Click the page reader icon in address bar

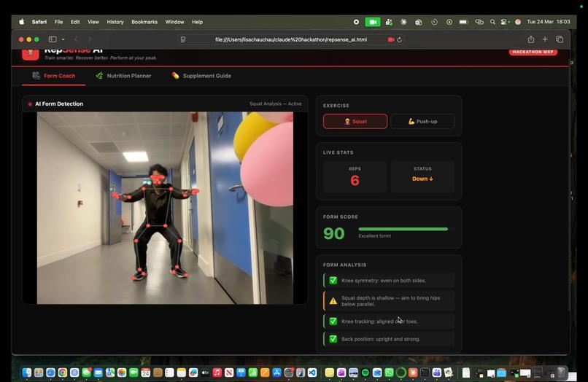(183, 39)
